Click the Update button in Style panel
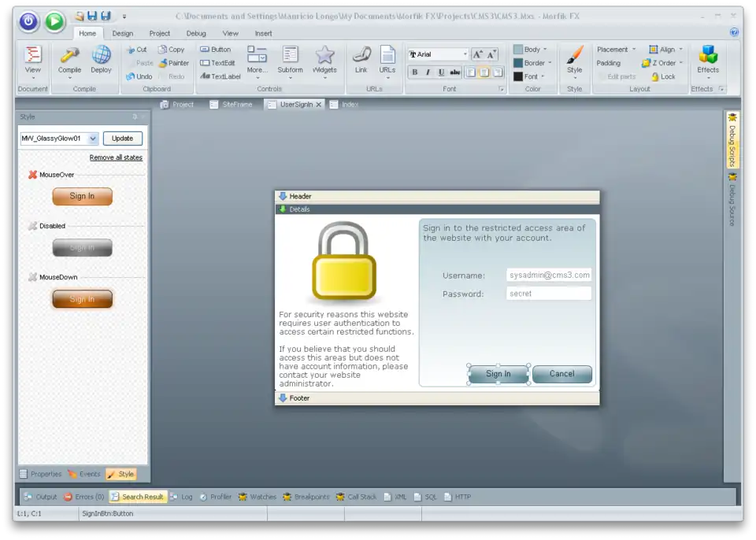 (x=122, y=138)
